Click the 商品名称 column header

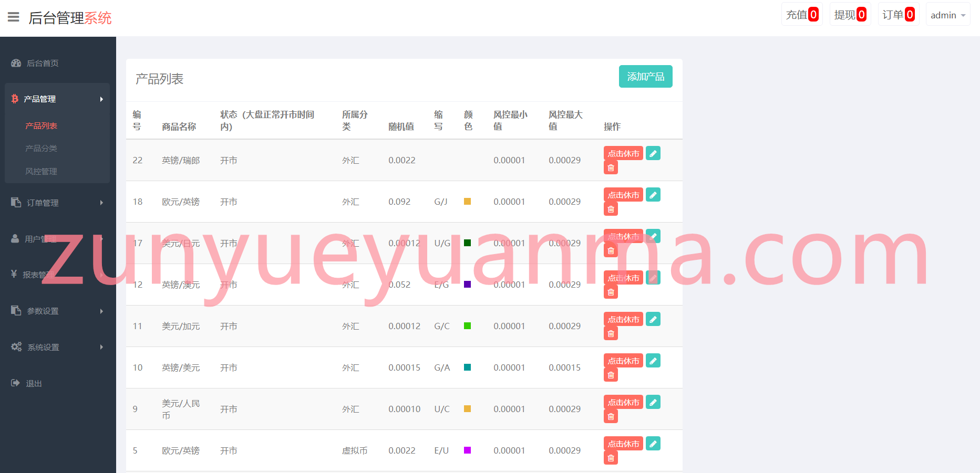(x=179, y=127)
